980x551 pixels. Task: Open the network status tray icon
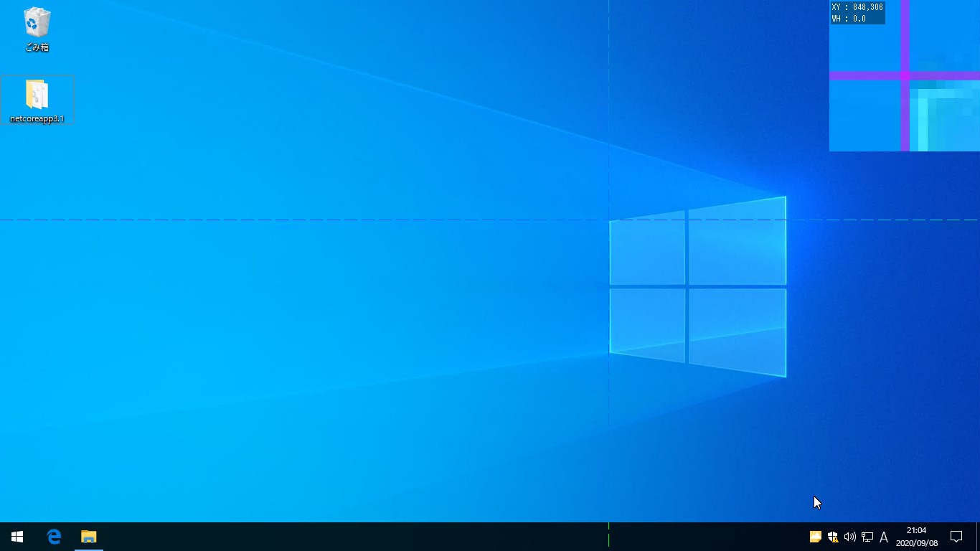(x=867, y=537)
